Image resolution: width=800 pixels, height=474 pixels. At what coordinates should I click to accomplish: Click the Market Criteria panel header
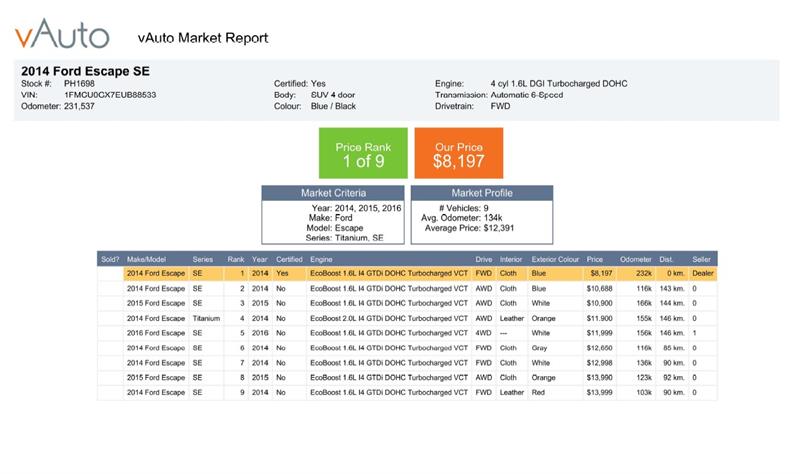coord(333,193)
